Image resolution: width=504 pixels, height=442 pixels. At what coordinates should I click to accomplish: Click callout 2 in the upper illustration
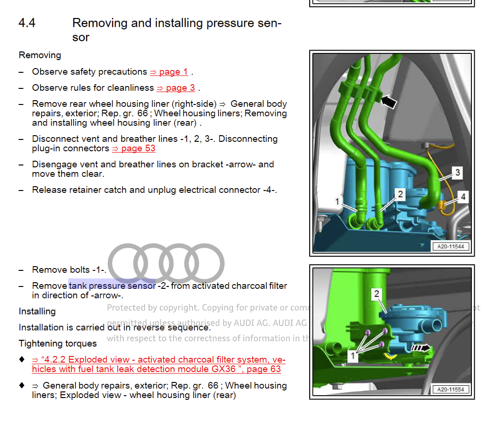400,194
